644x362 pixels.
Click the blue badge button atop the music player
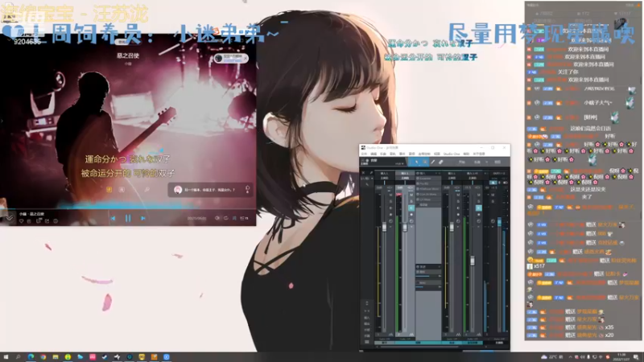[231, 58]
